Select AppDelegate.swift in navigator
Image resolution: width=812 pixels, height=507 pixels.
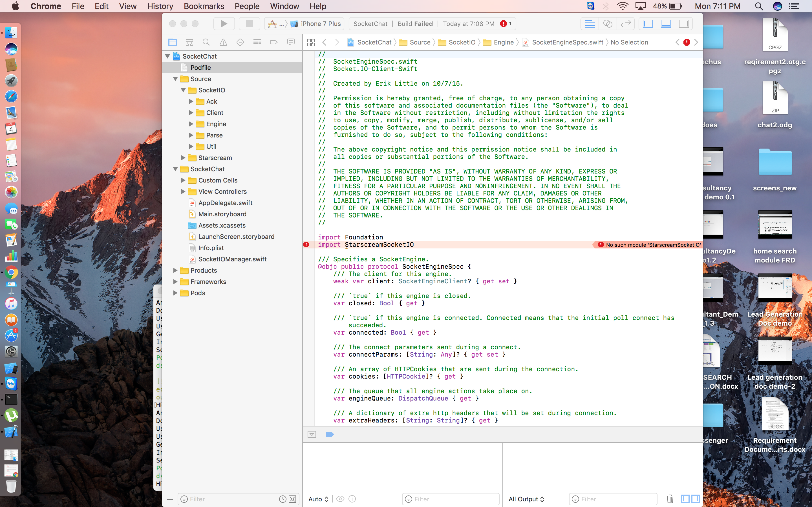click(x=225, y=203)
